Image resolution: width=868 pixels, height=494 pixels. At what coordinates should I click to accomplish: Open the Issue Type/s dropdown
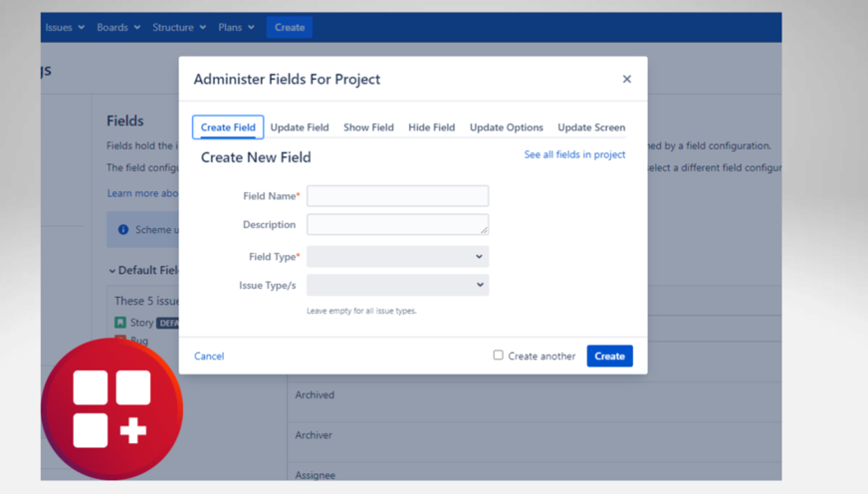[x=397, y=285]
